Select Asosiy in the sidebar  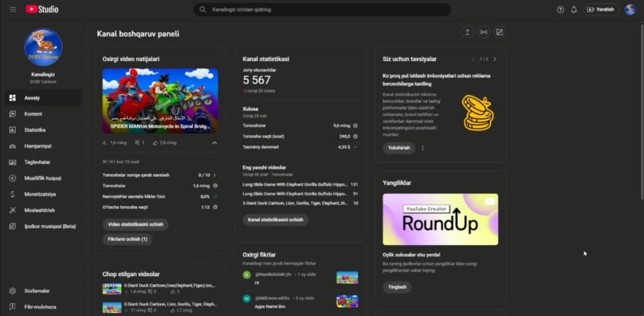tap(43, 98)
